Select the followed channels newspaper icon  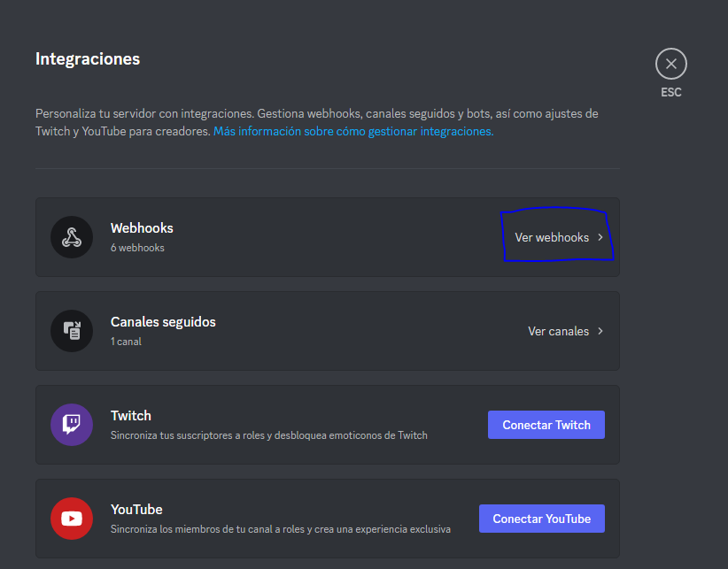coord(72,331)
